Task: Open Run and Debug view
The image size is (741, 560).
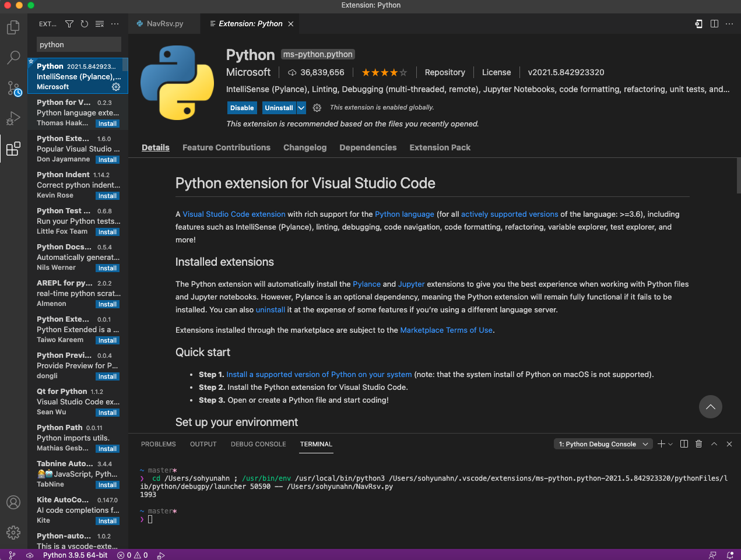Action: pos(13,118)
